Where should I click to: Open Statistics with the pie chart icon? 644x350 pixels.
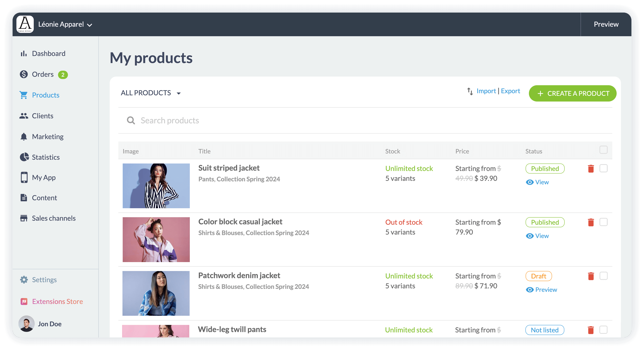[x=24, y=157]
